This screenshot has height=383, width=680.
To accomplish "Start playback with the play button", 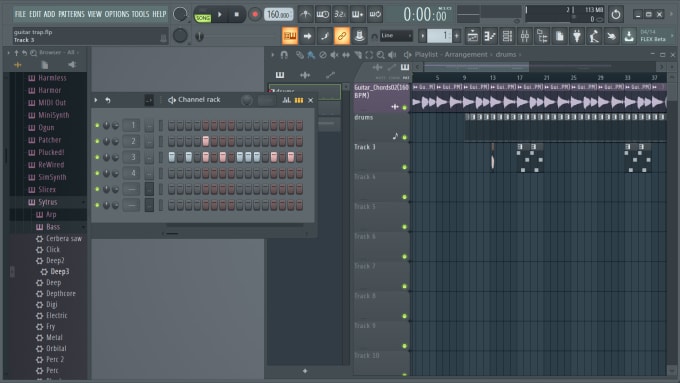I will point(220,14).
